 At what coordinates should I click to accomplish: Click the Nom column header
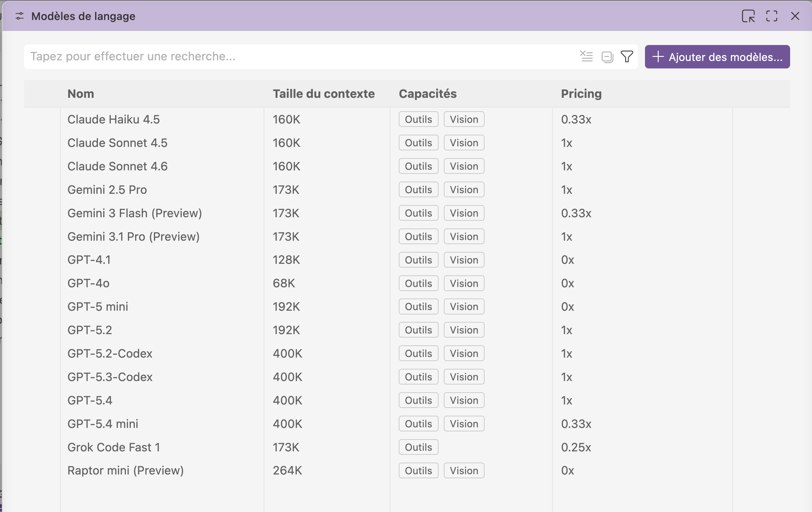pyautogui.click(x=81, y=94)
